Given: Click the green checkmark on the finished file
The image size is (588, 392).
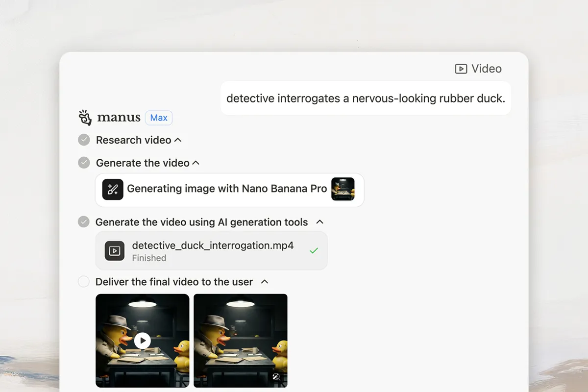Looking at the screenshot, I should click(314, 250).
